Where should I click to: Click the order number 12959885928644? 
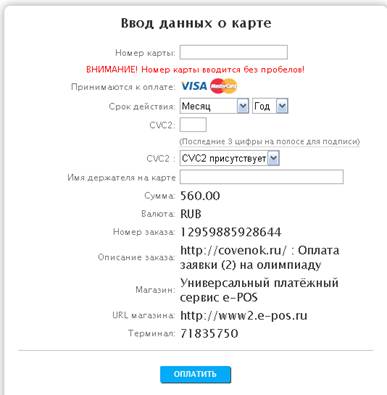coord(231,232)
